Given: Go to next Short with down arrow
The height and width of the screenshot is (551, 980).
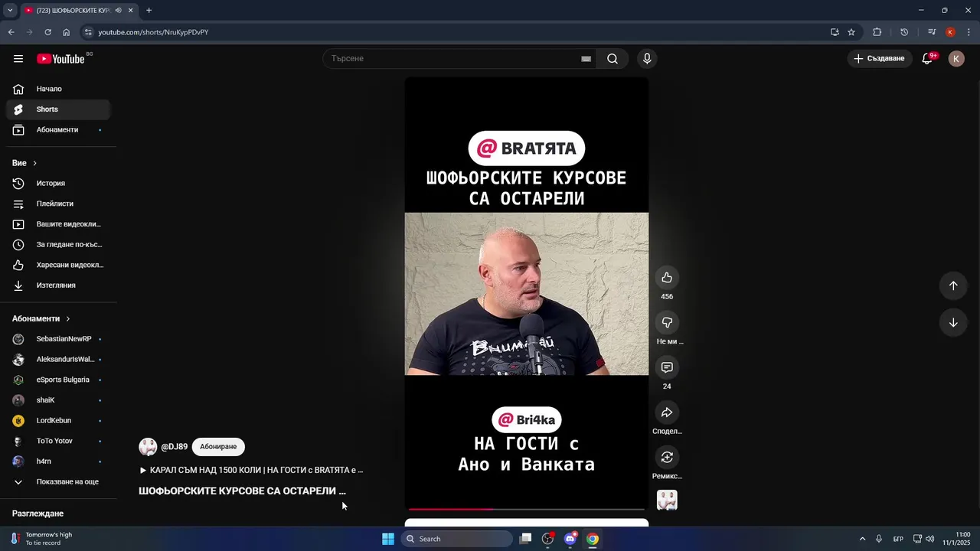Looking at the screenshot, I should pyautogui.click(x=953, y=322).
